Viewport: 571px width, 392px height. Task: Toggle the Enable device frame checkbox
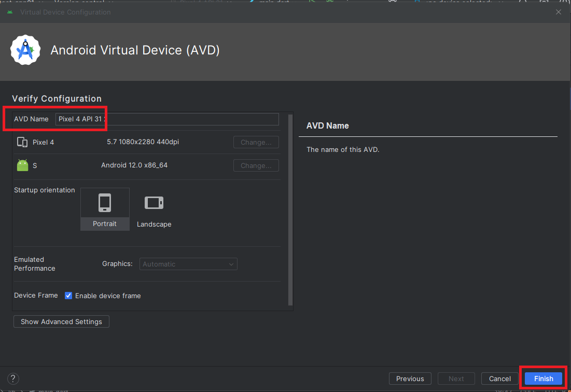pyautogui.click(x=68, y=296)
